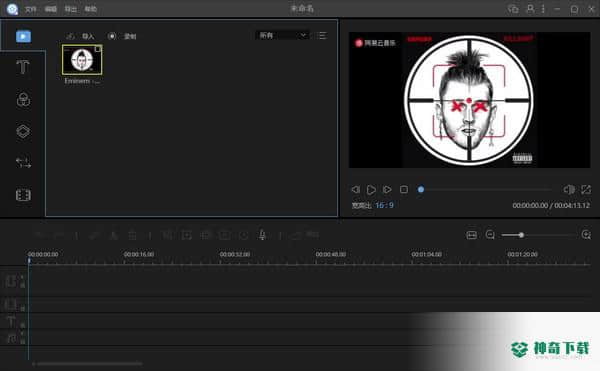Stop the preview playback
600x371 pixels.
click(404, 189)
